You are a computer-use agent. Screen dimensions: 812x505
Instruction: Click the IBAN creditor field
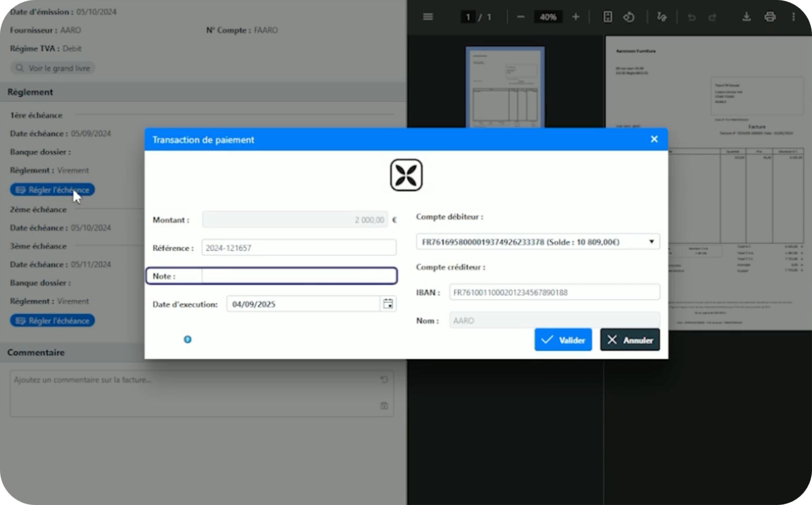554,292
